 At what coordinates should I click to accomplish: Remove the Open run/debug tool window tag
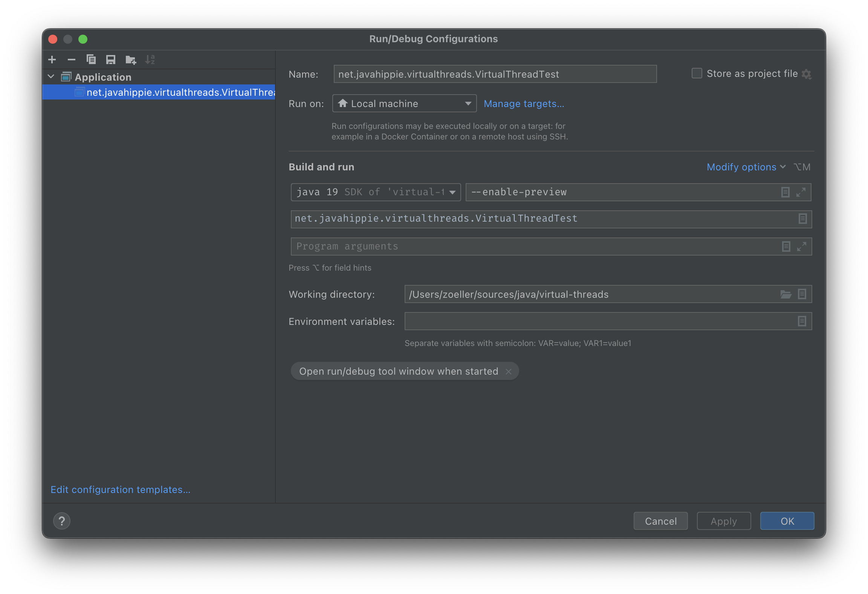click(510, 371)
